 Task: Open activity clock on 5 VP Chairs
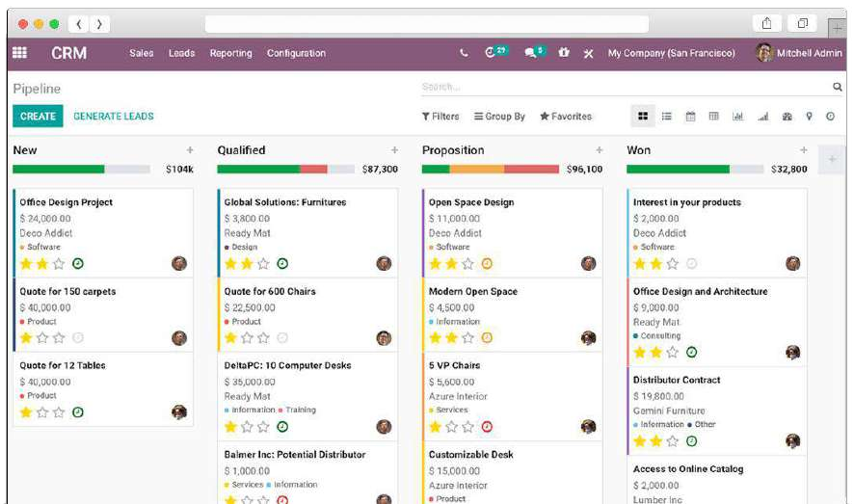pyautogui.click(x=487, y=427)
